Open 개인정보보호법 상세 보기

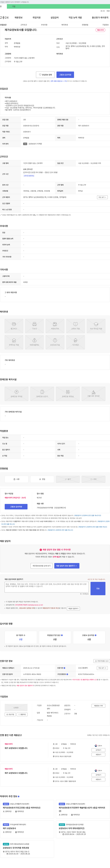(41, 566)
